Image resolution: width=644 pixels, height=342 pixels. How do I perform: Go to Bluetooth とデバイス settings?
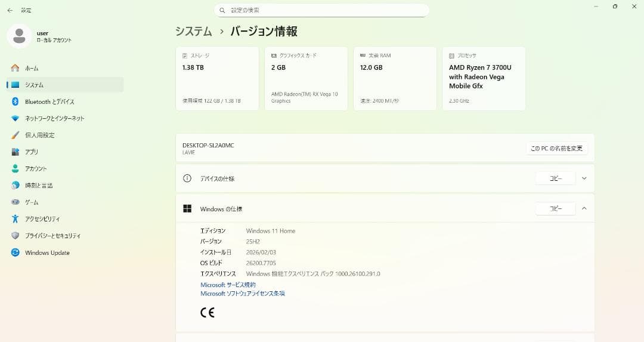click(65, 101)
